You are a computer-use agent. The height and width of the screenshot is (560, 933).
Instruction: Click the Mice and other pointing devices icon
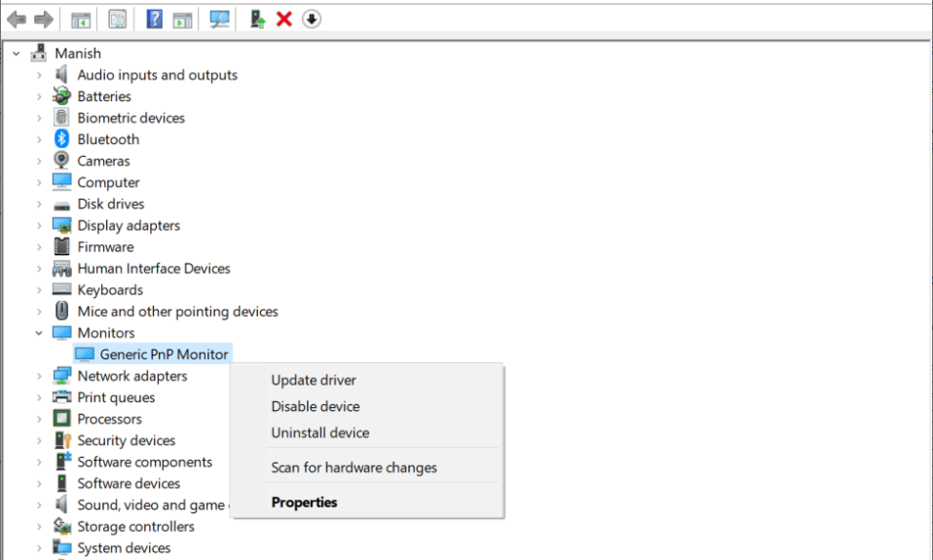click(61, 311)
